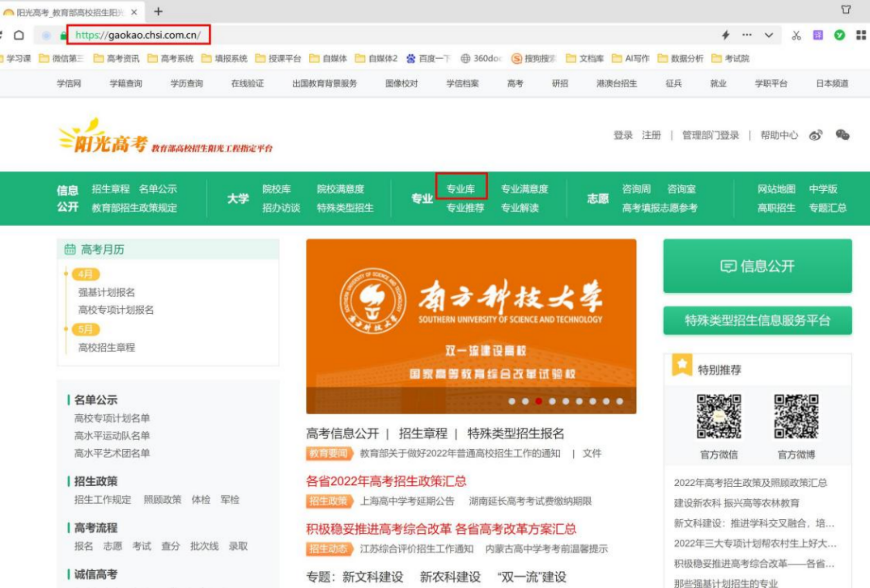Open the three-dots more options icon
Screen dimensions: 870x588
(x=747, y=35)
